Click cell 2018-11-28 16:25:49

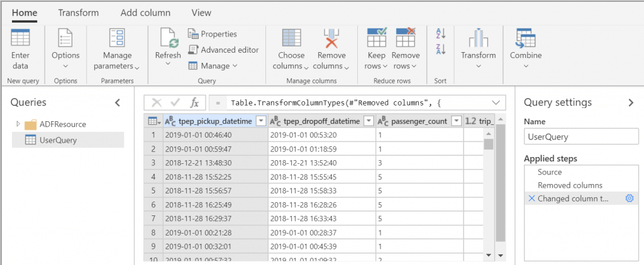215,205
